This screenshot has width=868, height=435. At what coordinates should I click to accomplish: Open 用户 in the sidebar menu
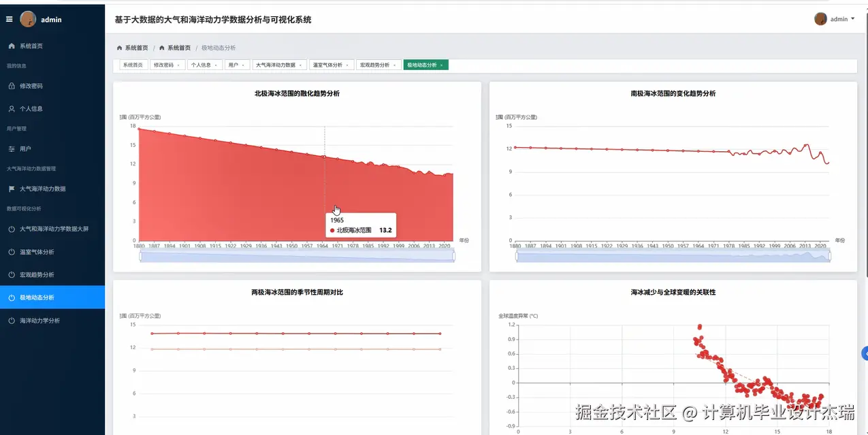coord(52,148)
